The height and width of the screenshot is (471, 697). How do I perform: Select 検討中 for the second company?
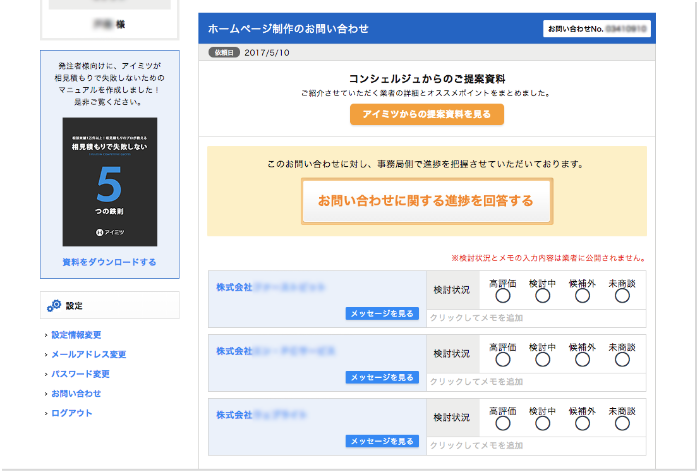point(542,360)
